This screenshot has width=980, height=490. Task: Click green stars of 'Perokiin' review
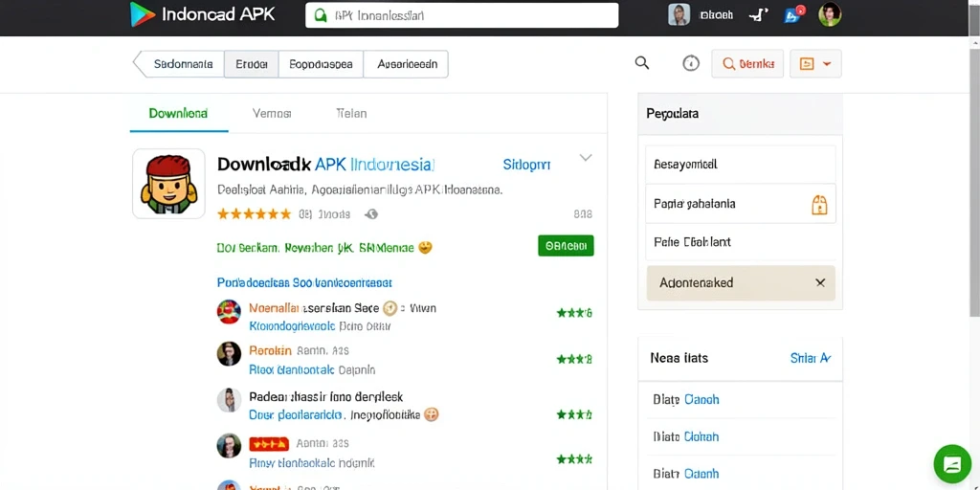pos(574,360)
